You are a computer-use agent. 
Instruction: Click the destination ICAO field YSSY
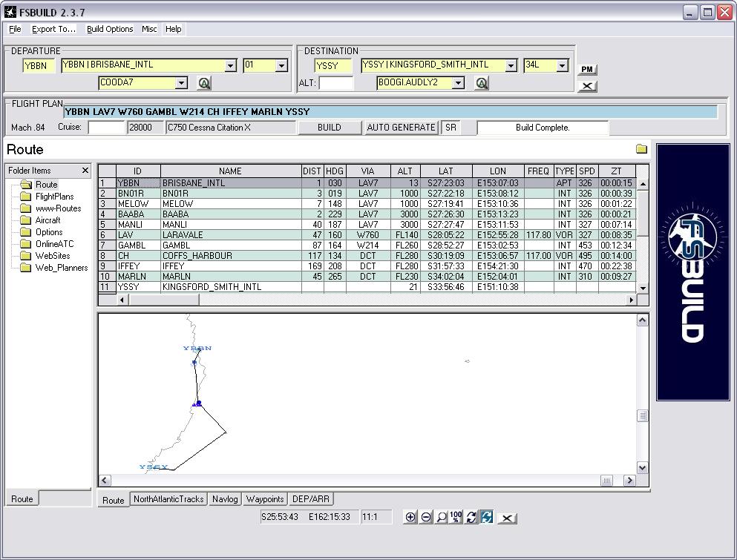pos(333,66)
